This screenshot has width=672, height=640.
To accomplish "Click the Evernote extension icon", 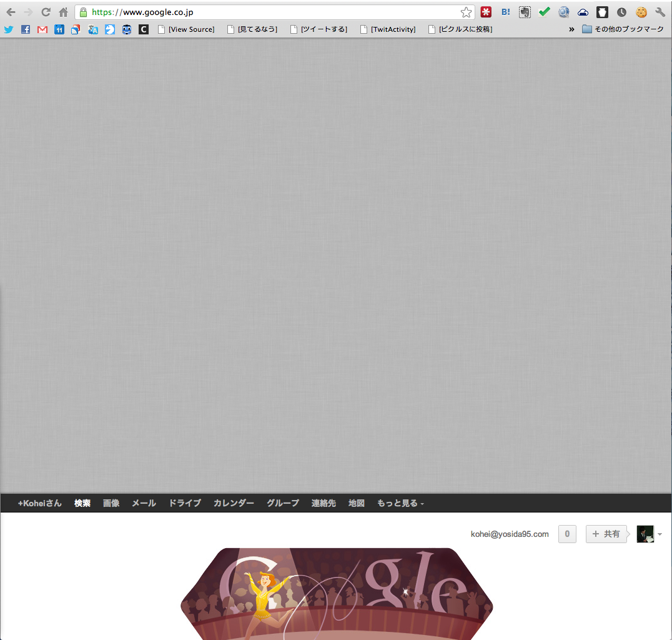I will [x=525, y=12].
